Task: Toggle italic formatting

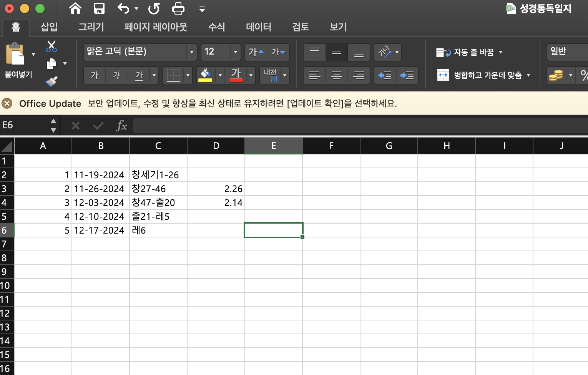Action: [116, 75]
